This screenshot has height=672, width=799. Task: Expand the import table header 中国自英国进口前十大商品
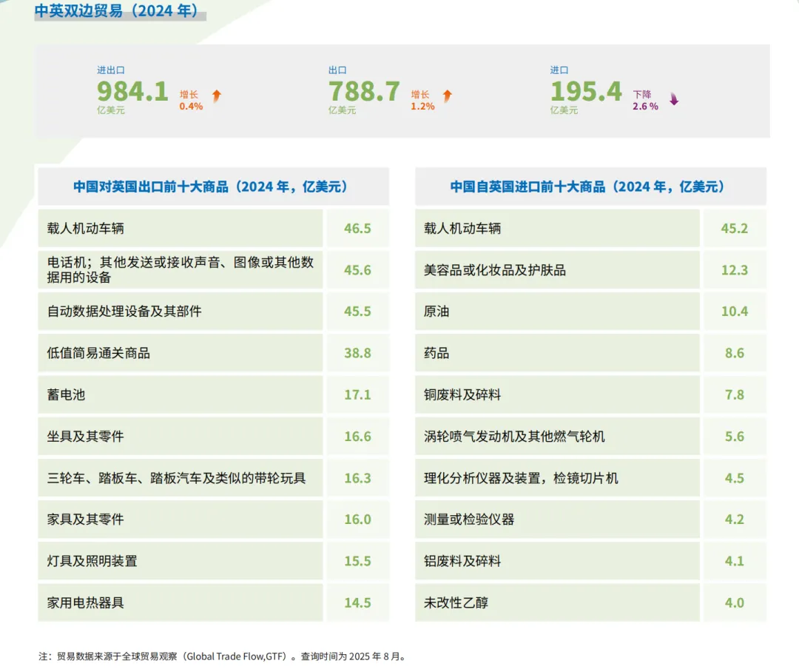[x=588, y=187]
